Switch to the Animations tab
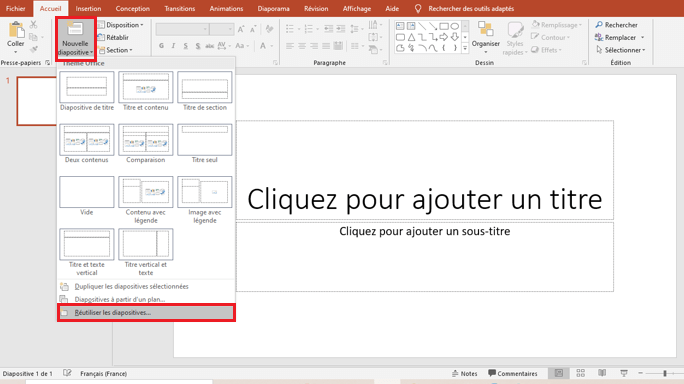This screenshot has height=384, width=684. tap(226, 9)
